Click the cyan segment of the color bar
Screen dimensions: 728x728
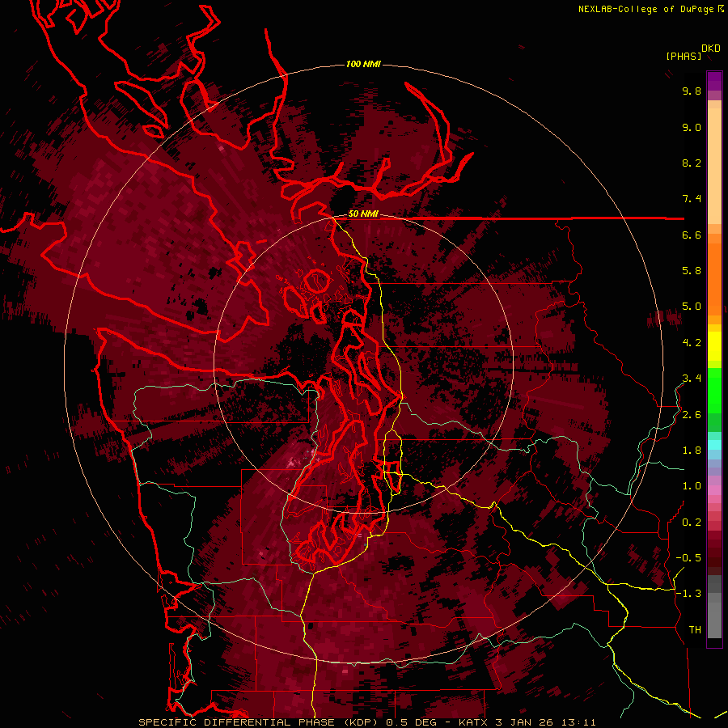pyautogui.click(x=714, y=445)
